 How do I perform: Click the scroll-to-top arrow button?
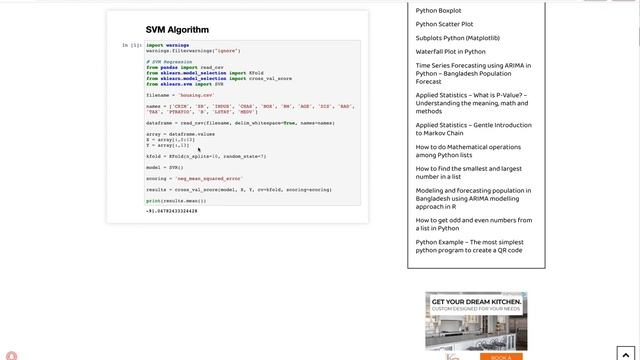(626, 353)
